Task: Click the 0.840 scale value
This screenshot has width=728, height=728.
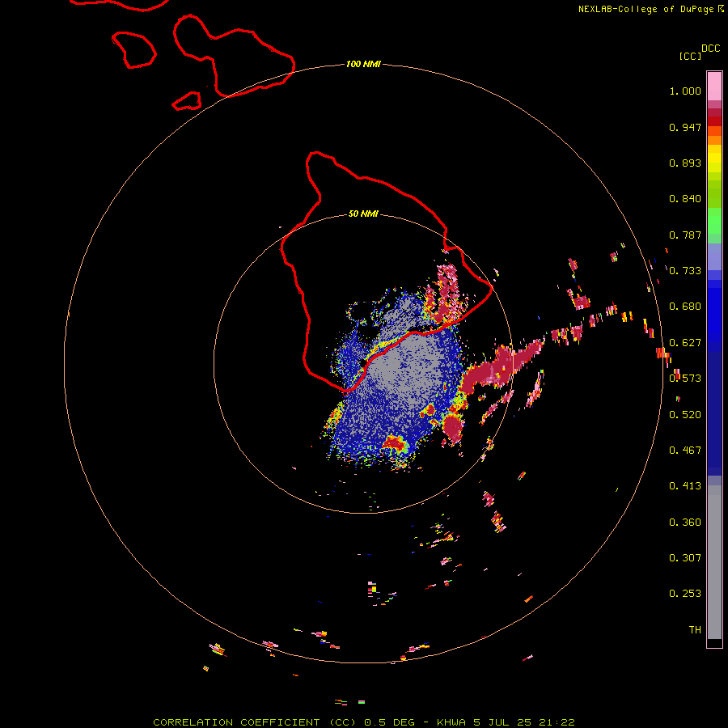Action: pyautogui.click(x=685, y=199)
